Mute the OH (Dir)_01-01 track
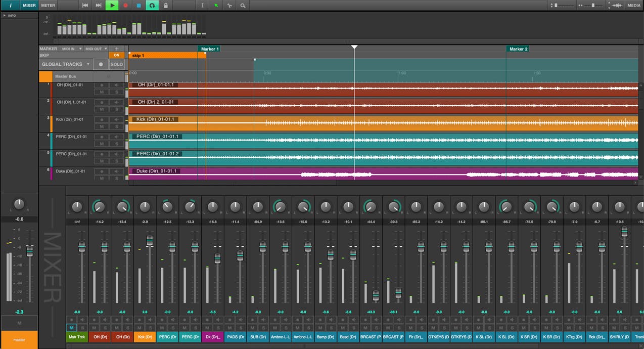 (x=102, y=92)
